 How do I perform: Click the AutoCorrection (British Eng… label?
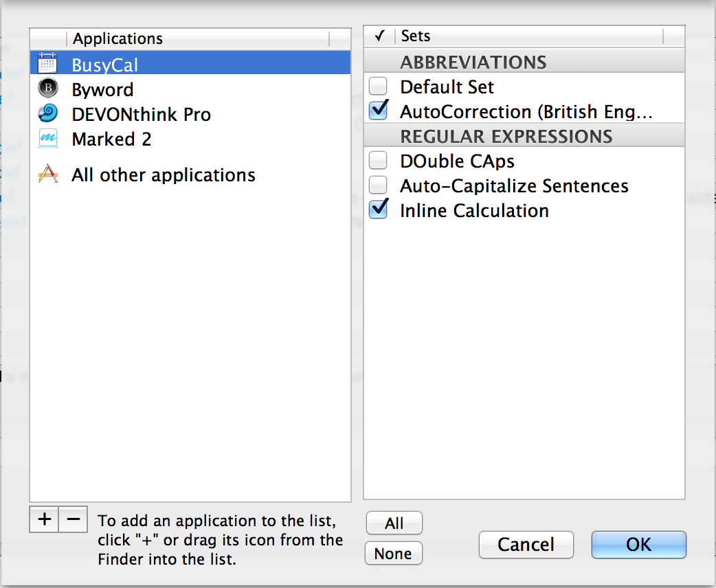tap(526, 111)
